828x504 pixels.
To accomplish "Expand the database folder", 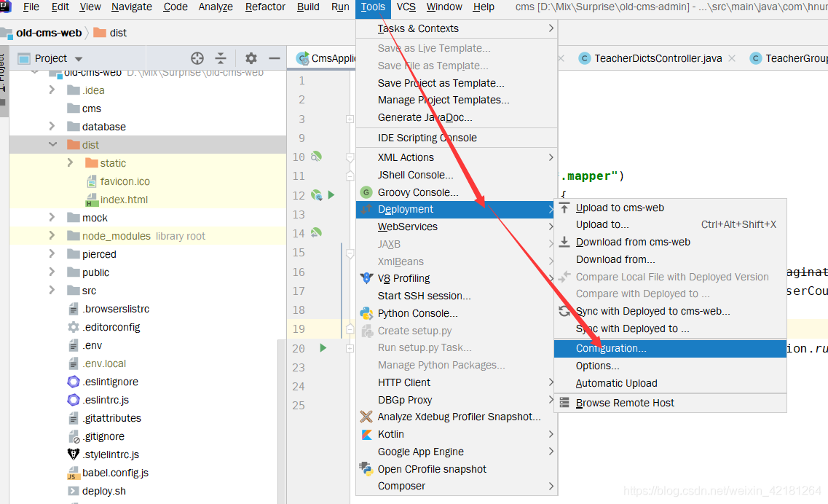I will click(x=52, y=126).
